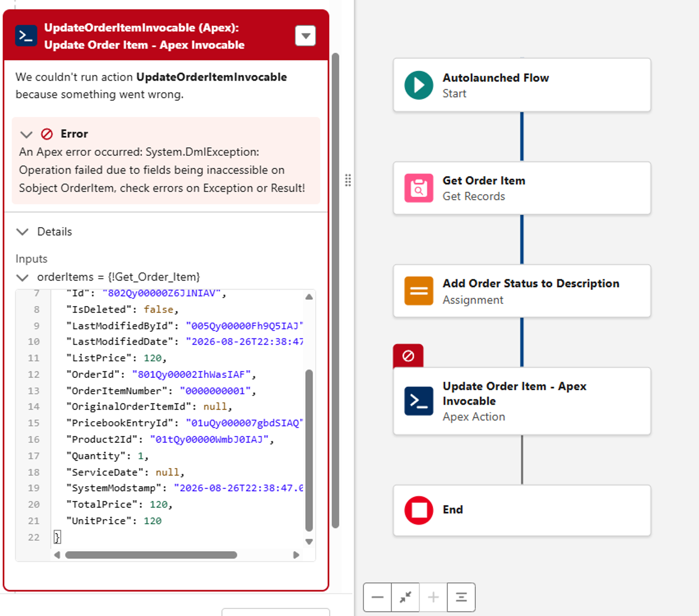This screenshot has height=616, width=699.
Task: Click the fit-to-view collapse arrows button
Action: click(405, 597)
